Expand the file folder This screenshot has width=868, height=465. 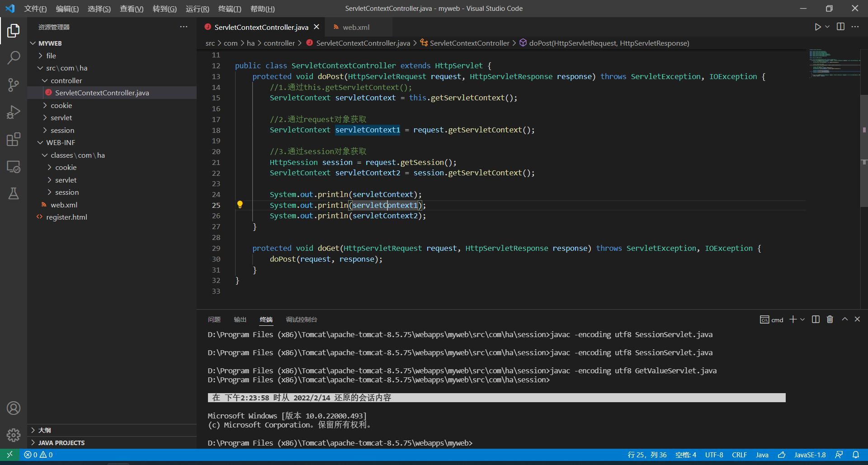click(x=112, y=56)
